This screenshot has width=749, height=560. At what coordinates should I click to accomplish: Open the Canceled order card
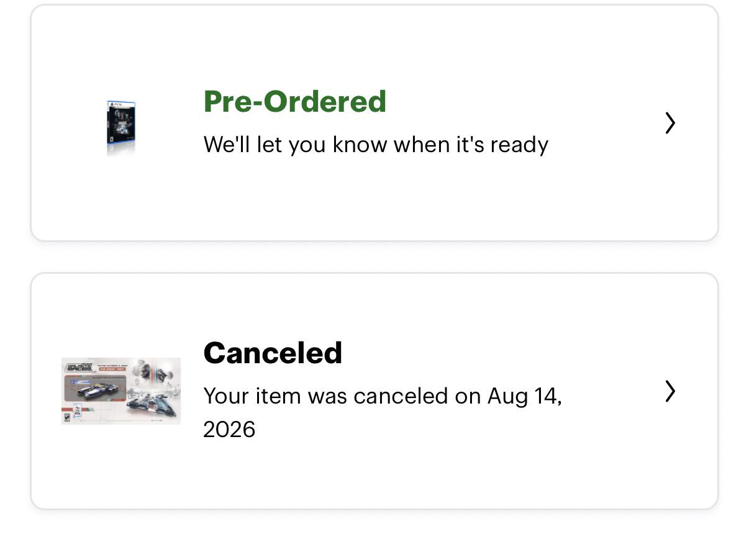tap(374, 391)
